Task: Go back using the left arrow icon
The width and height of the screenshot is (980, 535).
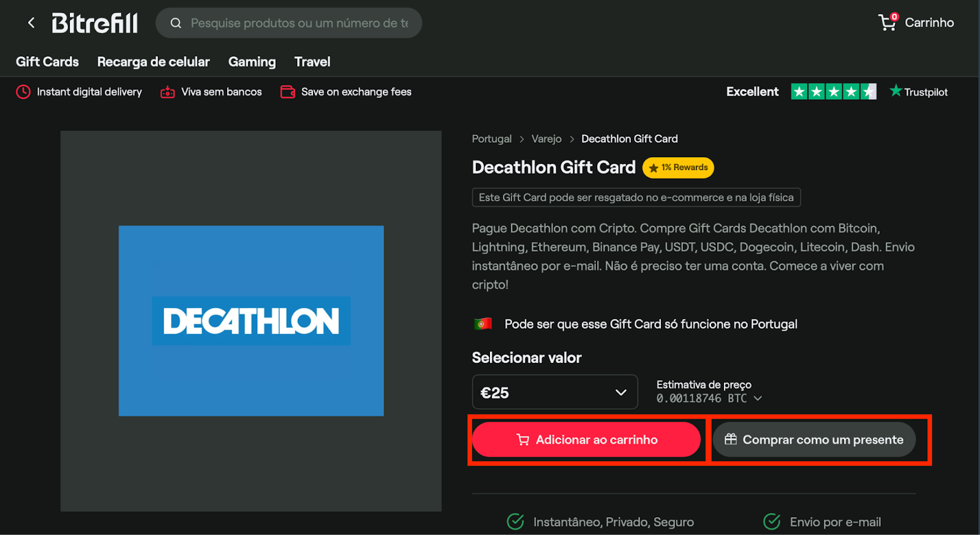Action: pyautogui.click(x=31, y=23)
